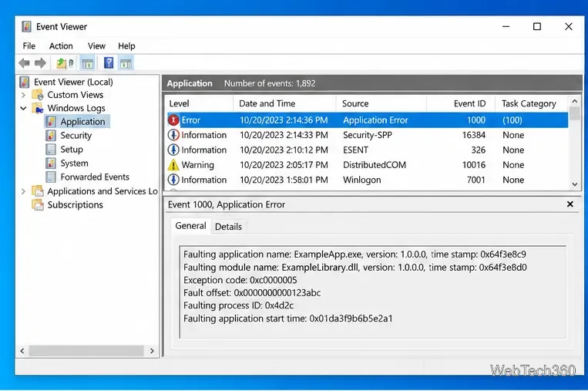The image size is (588, 391).
Task: Sort events by Source column header
Action: [381, 103]
